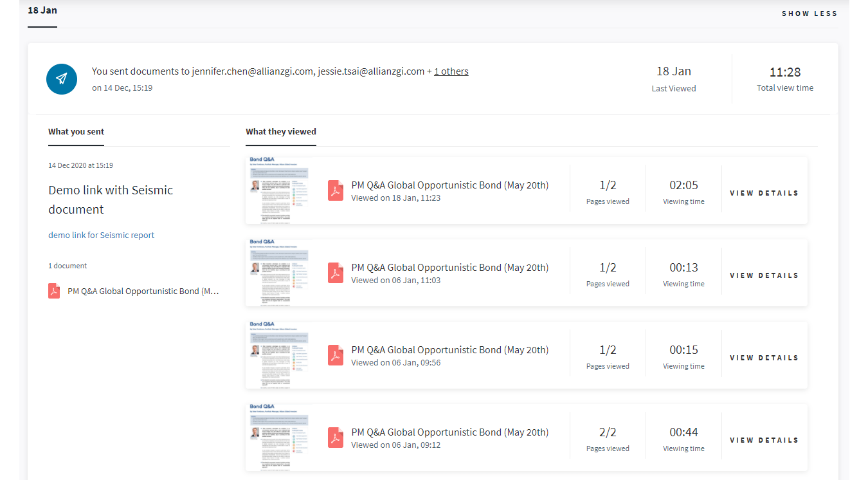
Task: Click 'on 14 Dec, 15:19' sent date
Action: 122,88
